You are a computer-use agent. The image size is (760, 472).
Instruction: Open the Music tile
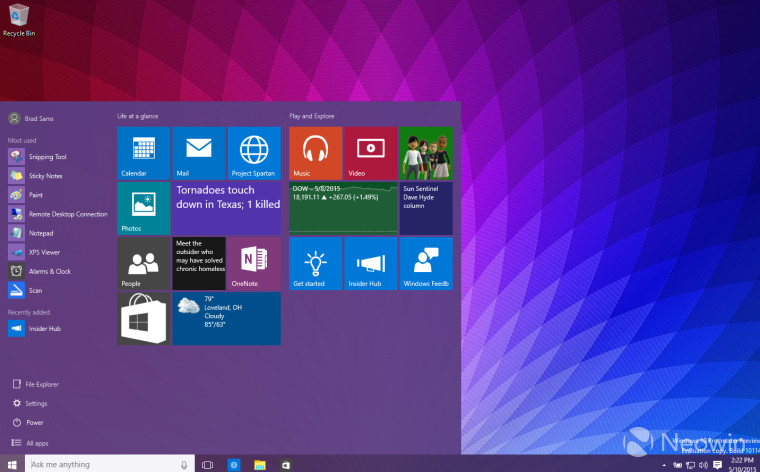pos(315,153)
